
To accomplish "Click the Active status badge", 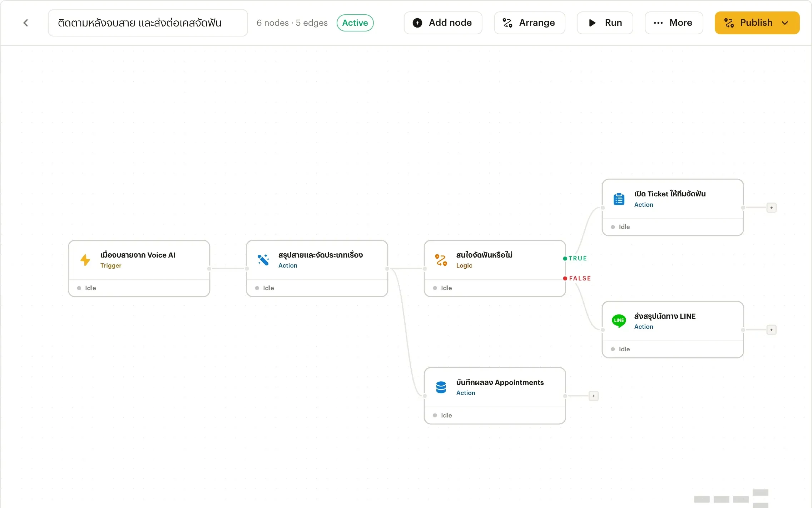I will click(x=355, y=23).
